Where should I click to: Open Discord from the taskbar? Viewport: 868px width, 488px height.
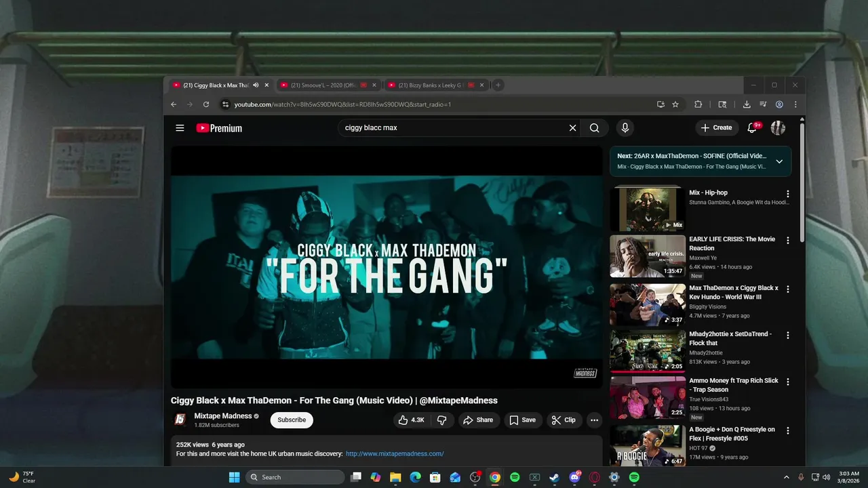pos(574,477)
